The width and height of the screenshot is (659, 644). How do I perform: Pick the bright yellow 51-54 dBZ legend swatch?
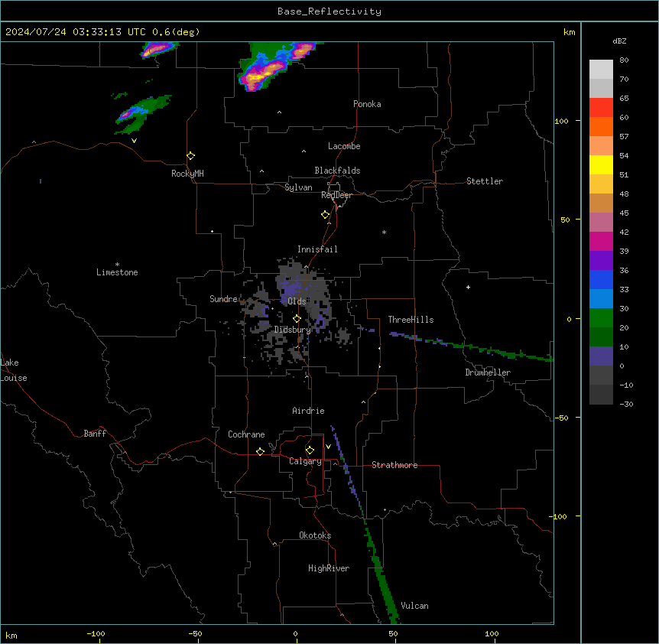[601, 164]
